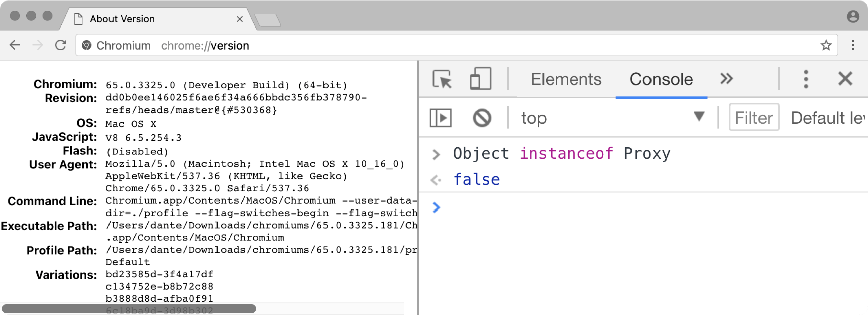This screenshot has height=315, width=868.
Task: Click the Flash '(Disabled)' value
Action: point(137,151)
